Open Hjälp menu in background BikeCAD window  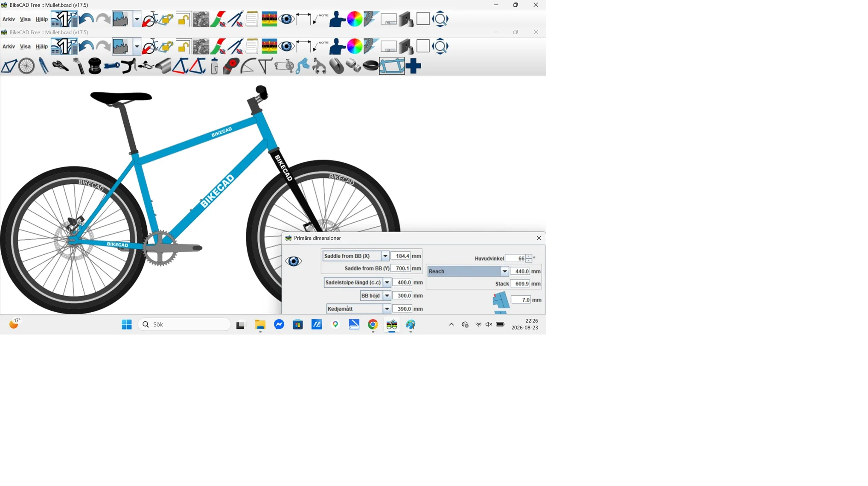coord(41,19)
